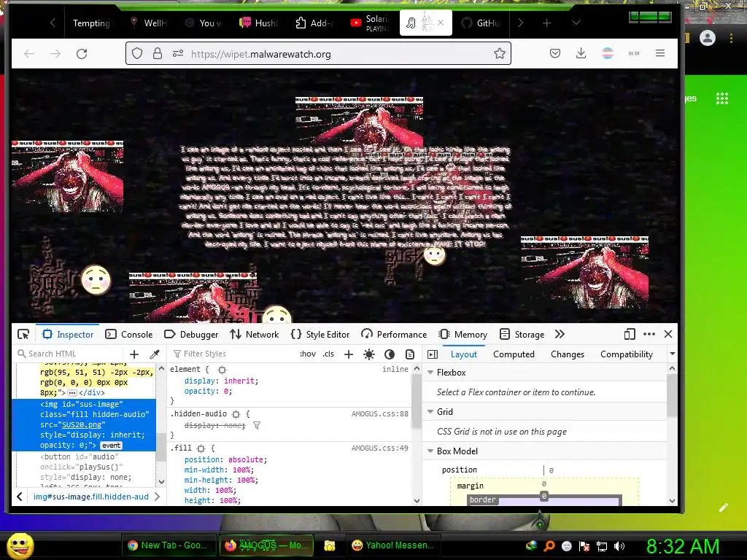Switch to the Console tab
The image size is (747, 560).
coord(129,334)
